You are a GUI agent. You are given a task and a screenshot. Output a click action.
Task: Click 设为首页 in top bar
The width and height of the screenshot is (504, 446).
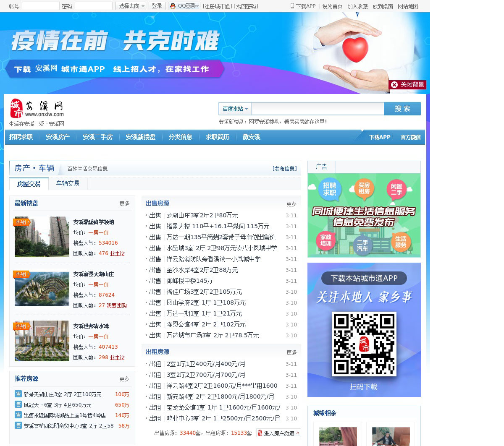pyautogui.click(x=332, y=6)
